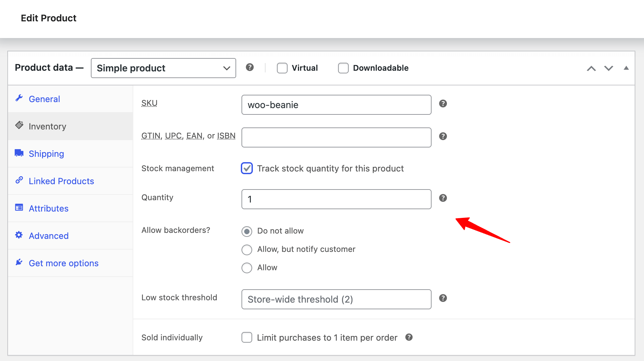Viewport: 644px width, 361px height.
Task: Move Product data panel down
Action: [x=609, y=68]
